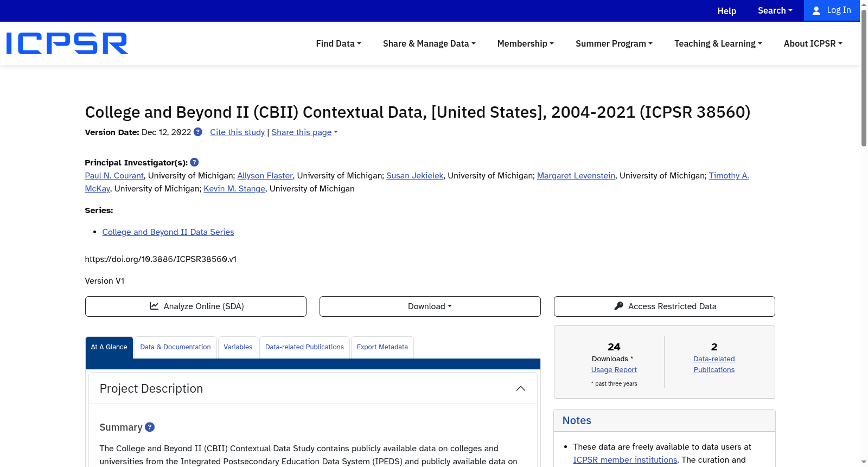868x467 pixels.
Task: Switch to the Data & Documentation tab
Action: (x=176, y=347)
